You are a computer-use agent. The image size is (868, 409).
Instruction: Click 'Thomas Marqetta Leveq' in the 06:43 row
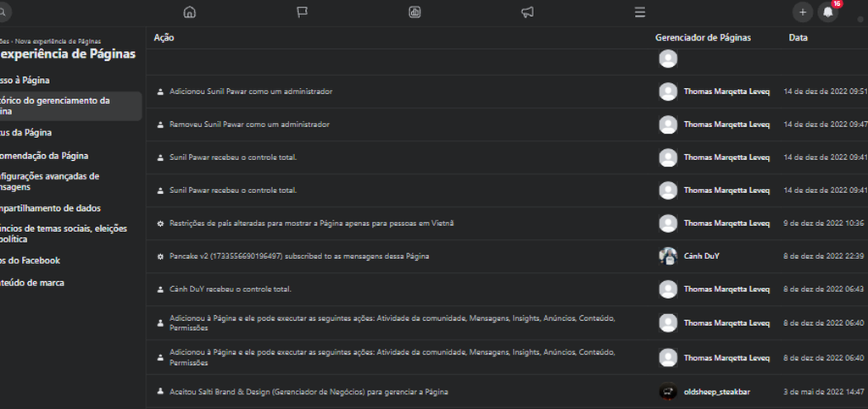[726, 290]
